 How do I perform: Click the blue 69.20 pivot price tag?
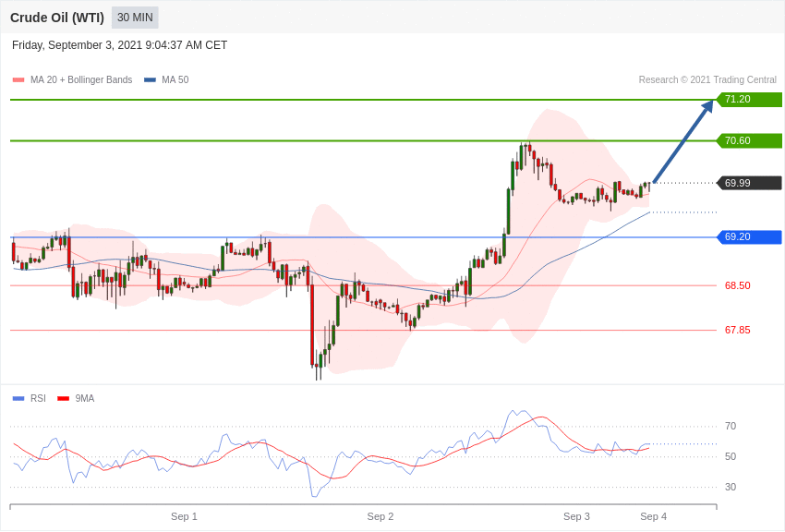coord(749,237)
